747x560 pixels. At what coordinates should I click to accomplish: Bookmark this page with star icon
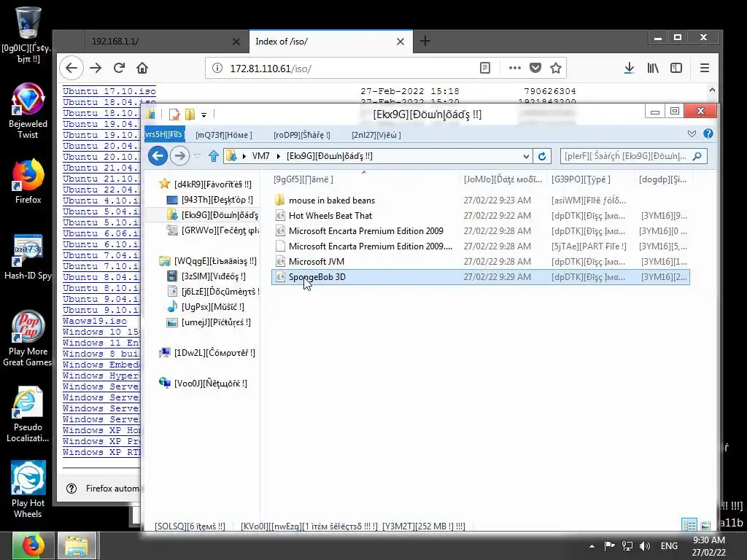point(555,68)
